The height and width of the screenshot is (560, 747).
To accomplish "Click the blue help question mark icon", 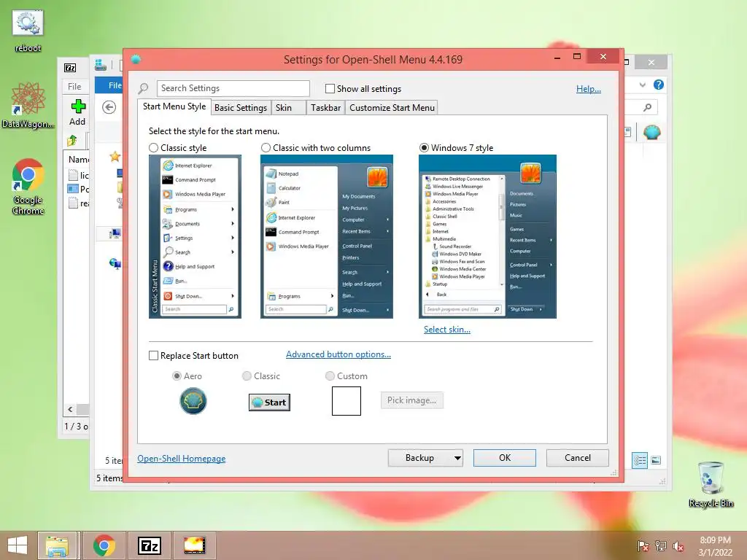I will pyautogui.click(x=659, y=85).
